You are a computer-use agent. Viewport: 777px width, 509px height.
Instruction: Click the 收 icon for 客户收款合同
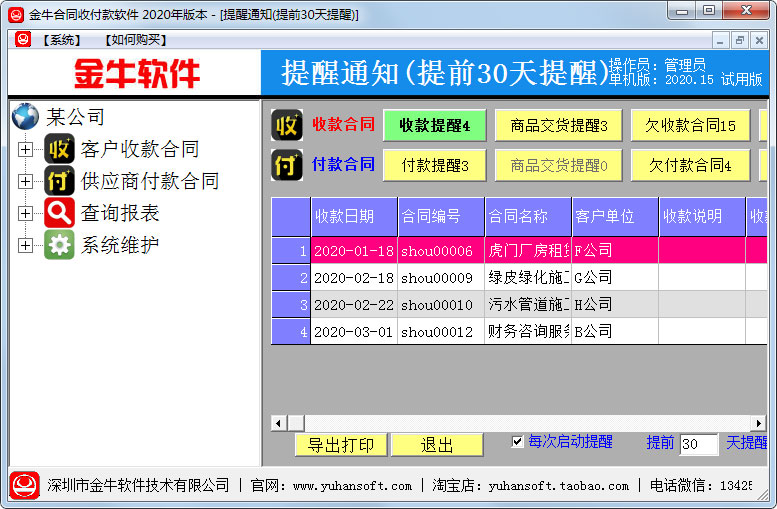(x=59, y=149)
